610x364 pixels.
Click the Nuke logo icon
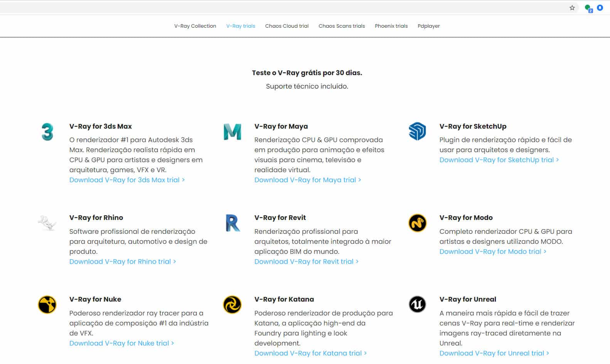pos(47,305)
